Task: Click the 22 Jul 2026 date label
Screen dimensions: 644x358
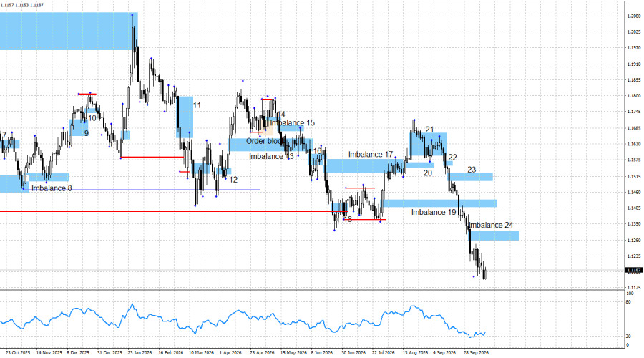Action: point(384,353)
